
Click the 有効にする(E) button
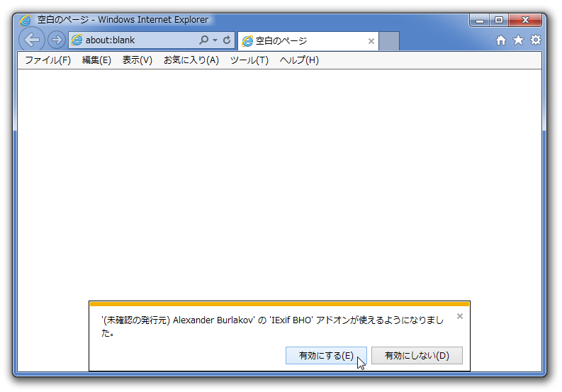point(326,355)
